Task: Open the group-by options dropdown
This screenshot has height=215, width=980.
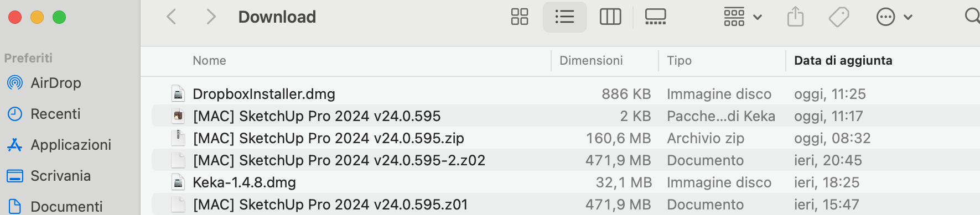Action: click(743, 17)
